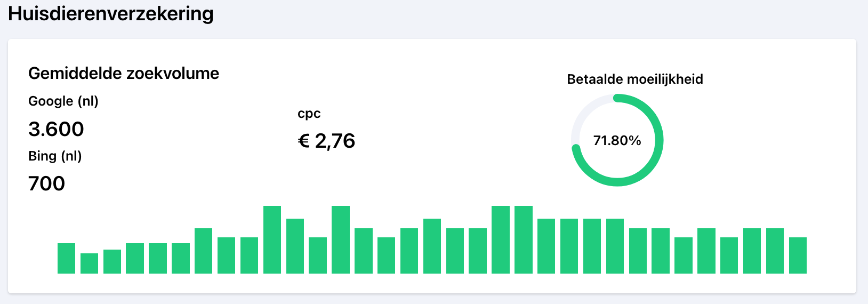Screen dimensions: 868x304
Task: Click the first full-height bar in the chart
Action: point(272,239)
